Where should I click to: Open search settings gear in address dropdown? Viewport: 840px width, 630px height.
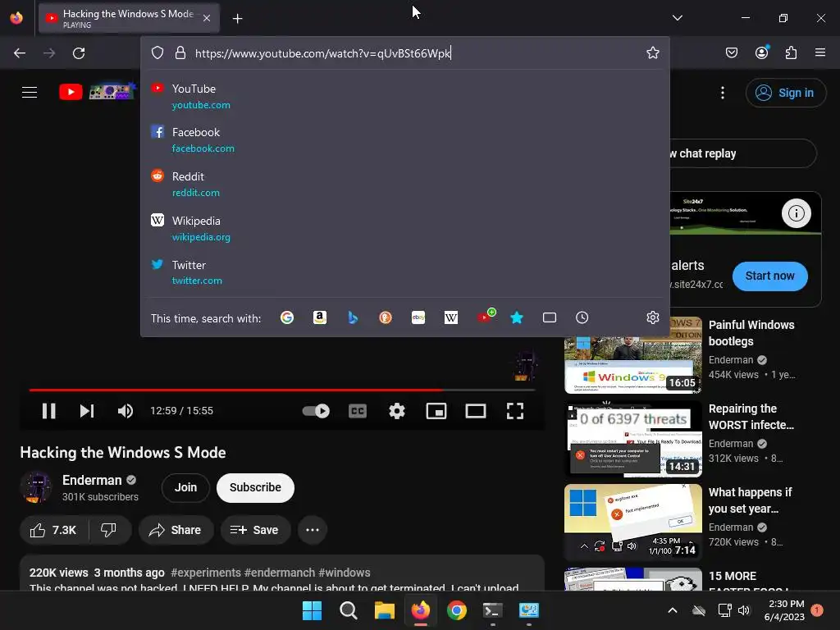point(652,317)
